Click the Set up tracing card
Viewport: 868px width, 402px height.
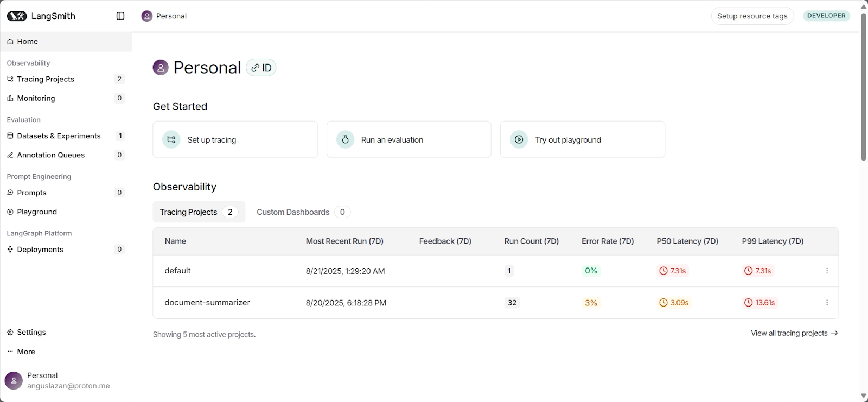click(x=235, y=139)
